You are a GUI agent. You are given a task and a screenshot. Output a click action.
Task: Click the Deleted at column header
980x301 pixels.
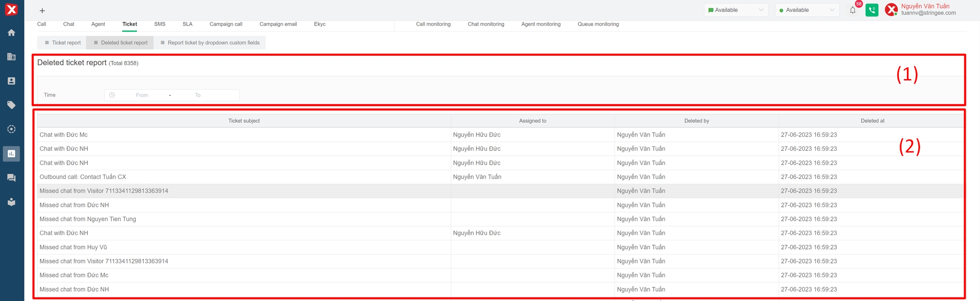872,121
